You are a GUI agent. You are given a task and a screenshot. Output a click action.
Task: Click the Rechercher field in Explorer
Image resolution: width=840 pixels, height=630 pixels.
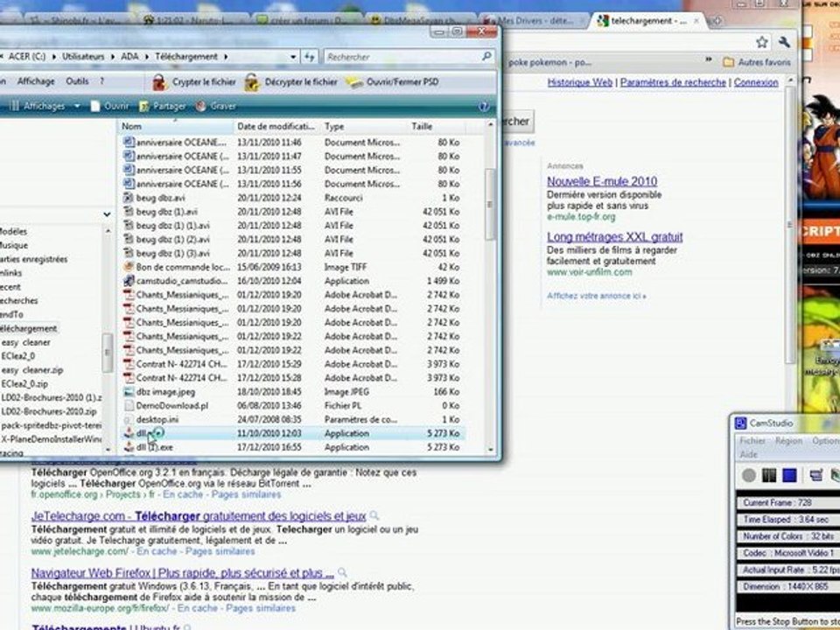point(409,56)
